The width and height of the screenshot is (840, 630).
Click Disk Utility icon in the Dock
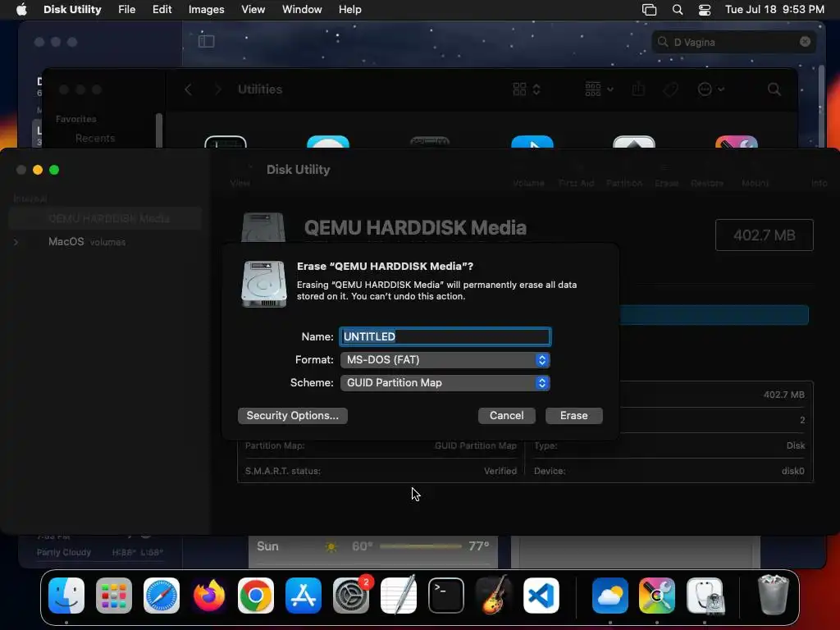705,596
